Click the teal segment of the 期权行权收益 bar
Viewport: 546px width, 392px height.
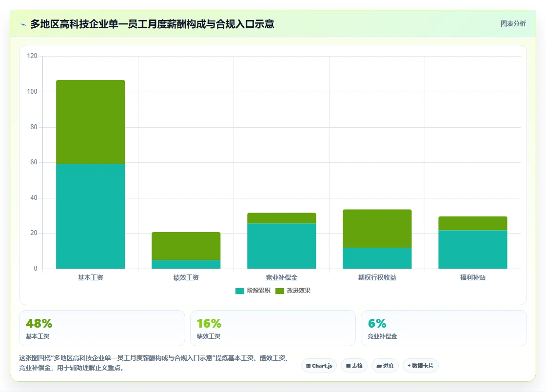pos(377,258)
